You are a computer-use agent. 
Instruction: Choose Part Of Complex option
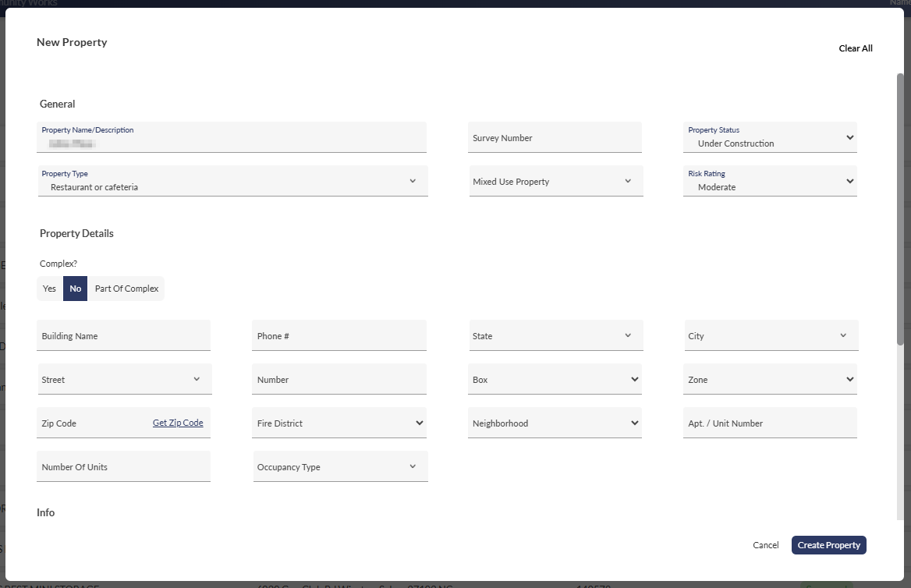click(126, 289)
